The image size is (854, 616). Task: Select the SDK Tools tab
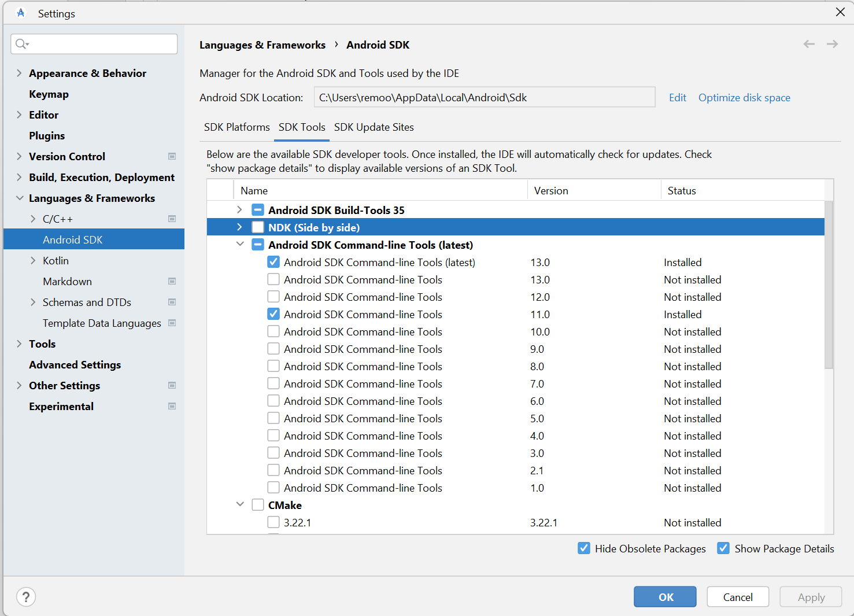click(302, 127)
